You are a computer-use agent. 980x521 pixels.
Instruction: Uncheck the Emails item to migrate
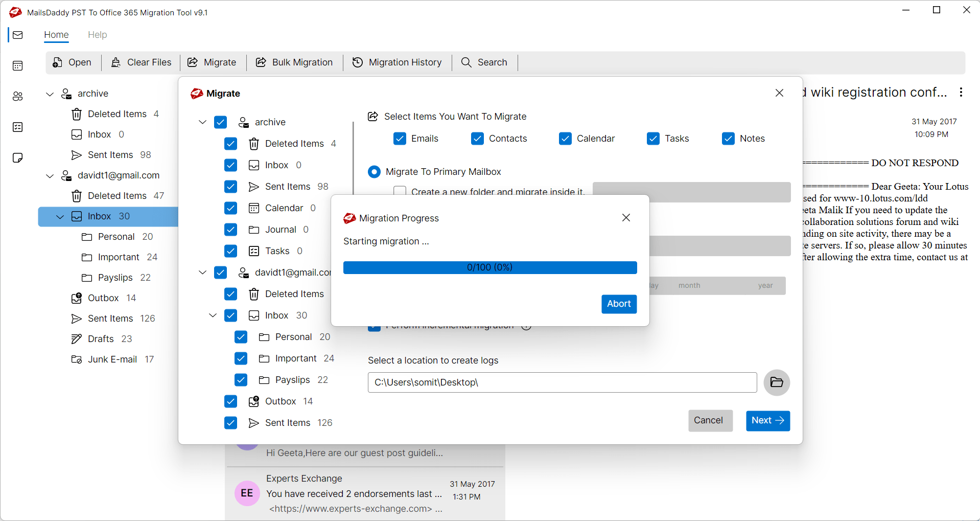400,138
